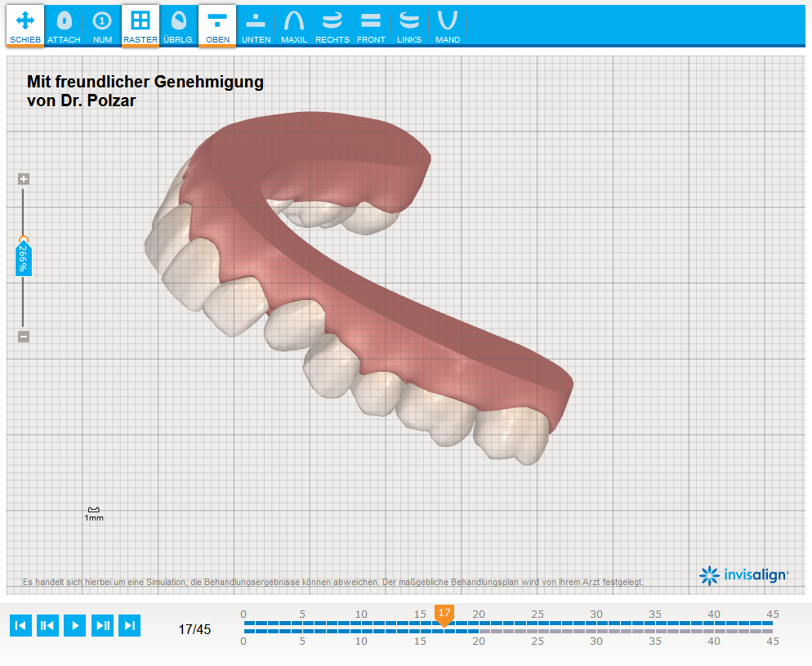Click the 266% zoom slider handle
This screenshot has height=666, width=812.
click(x=24, y=257)
